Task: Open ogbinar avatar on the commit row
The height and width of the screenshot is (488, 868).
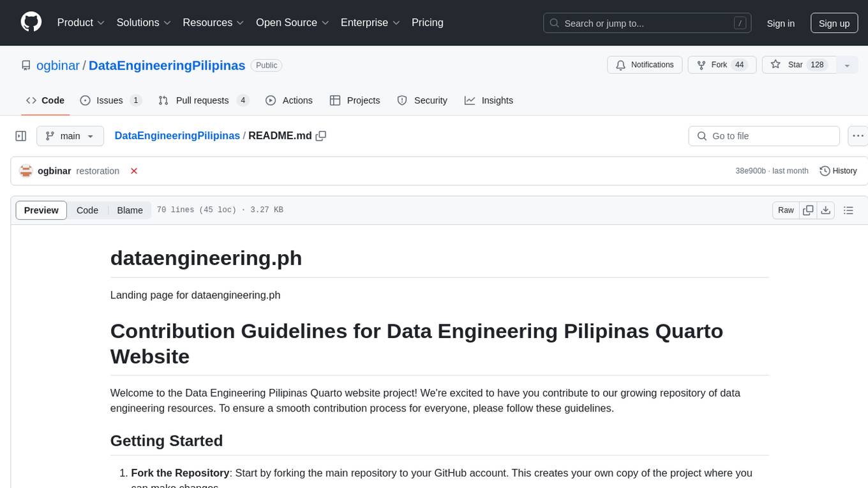Action: (26, 171)
